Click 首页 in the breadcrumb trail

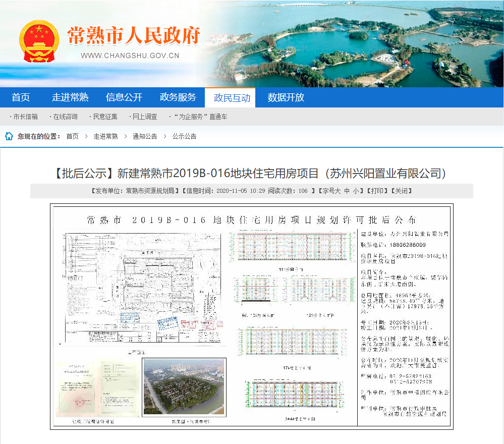pyautogui.click(x=72, y=136)
